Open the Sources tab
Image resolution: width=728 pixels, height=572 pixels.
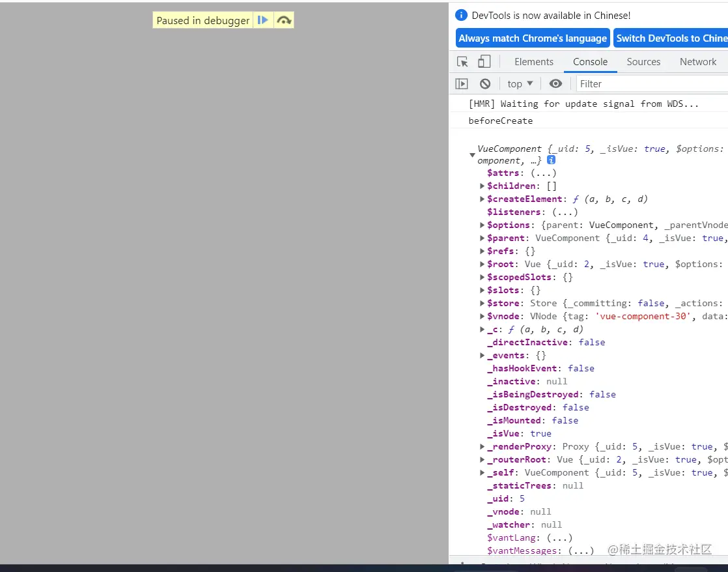point(643,62)
